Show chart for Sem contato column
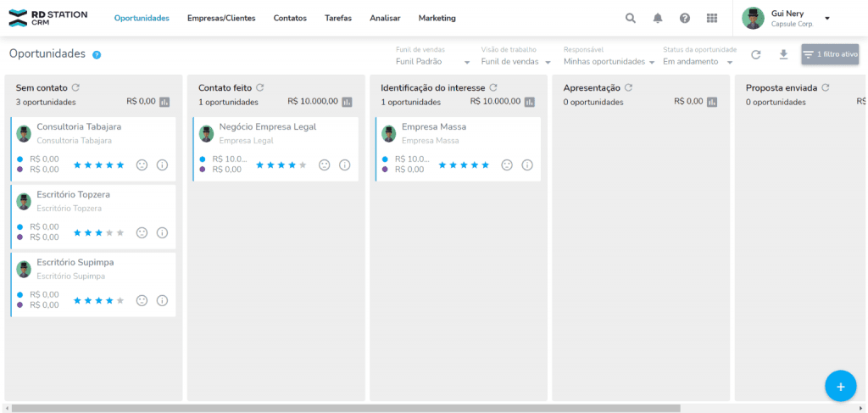This screenshot has height=413, width=868. (x=164, y=102)
